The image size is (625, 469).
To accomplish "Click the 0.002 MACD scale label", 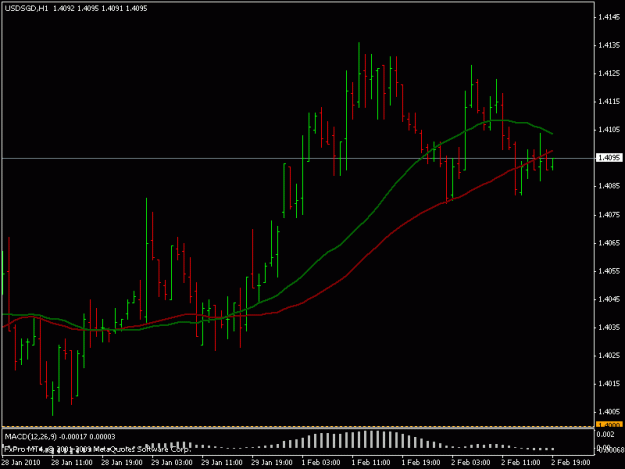I will pos(607,434).
